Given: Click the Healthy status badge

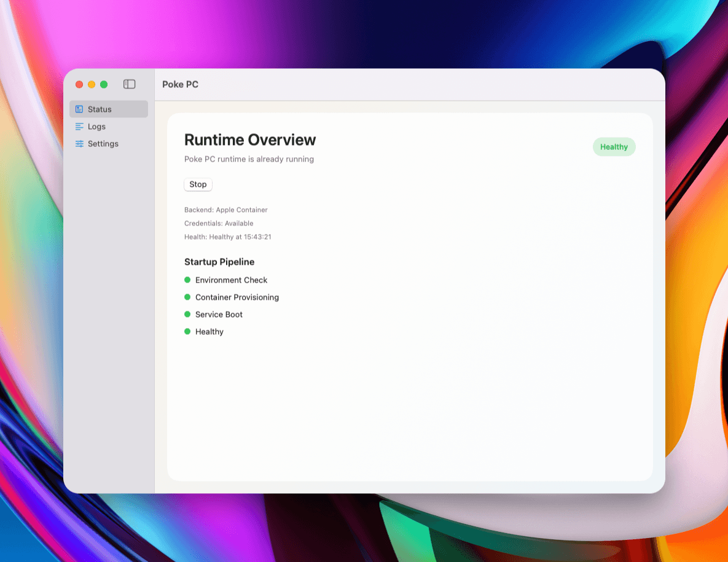Looking at the screenshot, I should click(x=614, y=147).
